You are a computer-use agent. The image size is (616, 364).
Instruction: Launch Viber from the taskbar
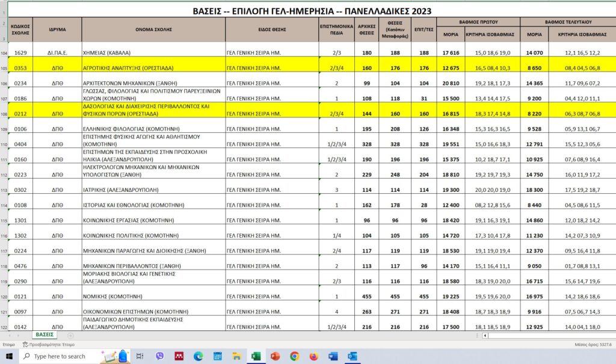[x=159, y=356]
